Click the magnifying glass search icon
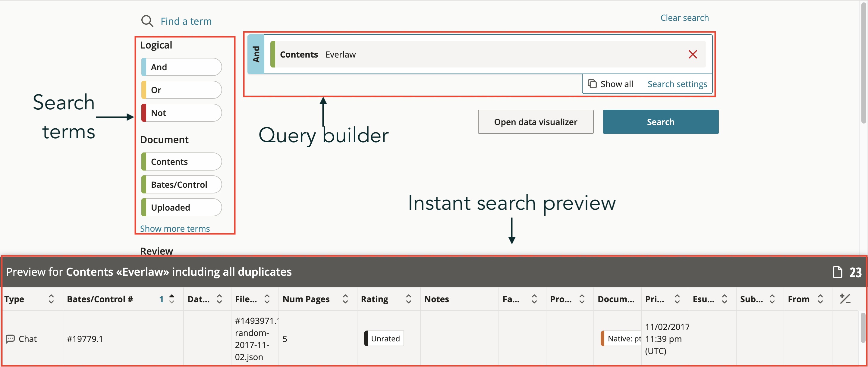This screenshot has height=367, width=868. pos(147,21)
